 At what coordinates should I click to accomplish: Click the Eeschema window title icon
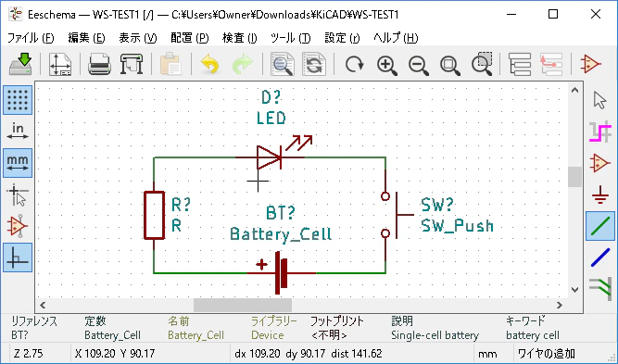pyautogui.click(x=16, y=15)
